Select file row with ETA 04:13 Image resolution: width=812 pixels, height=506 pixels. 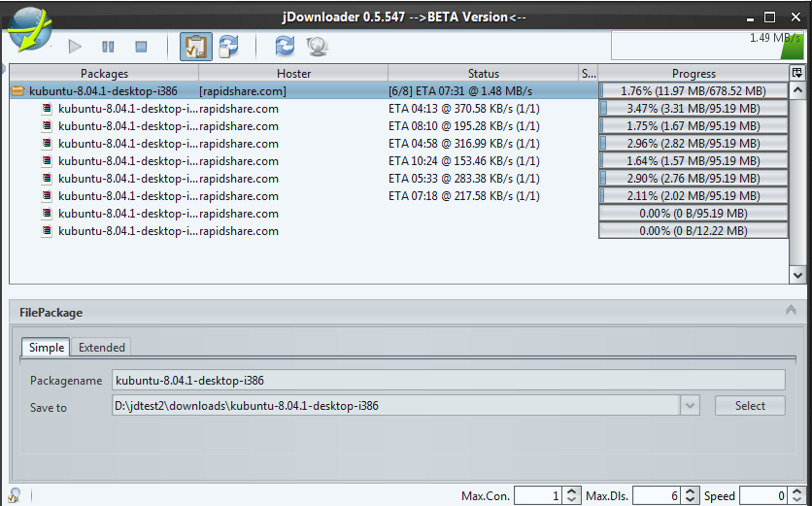coord(399,109)
